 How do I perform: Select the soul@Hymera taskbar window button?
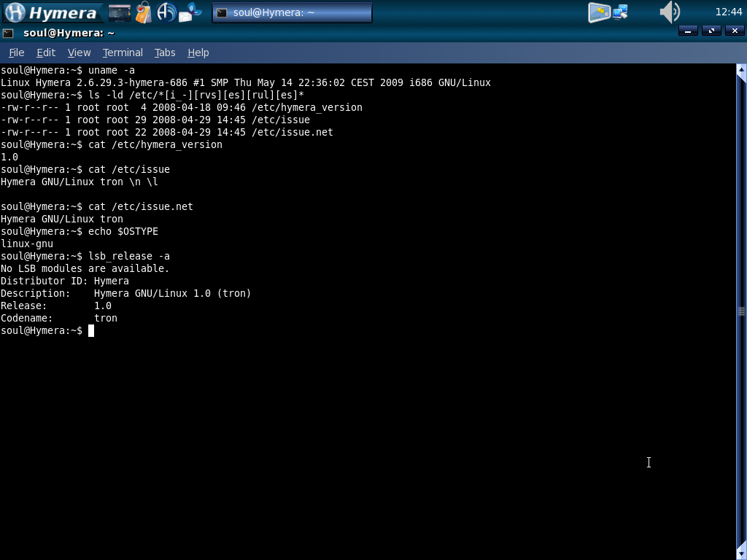click(x=292, y=12)
